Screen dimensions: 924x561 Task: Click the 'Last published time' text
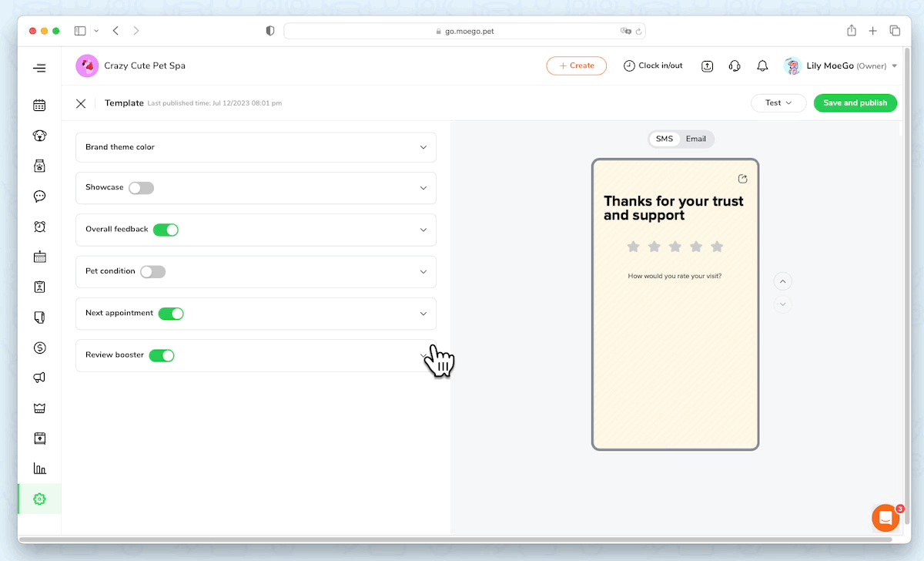(x=215, y=103)
